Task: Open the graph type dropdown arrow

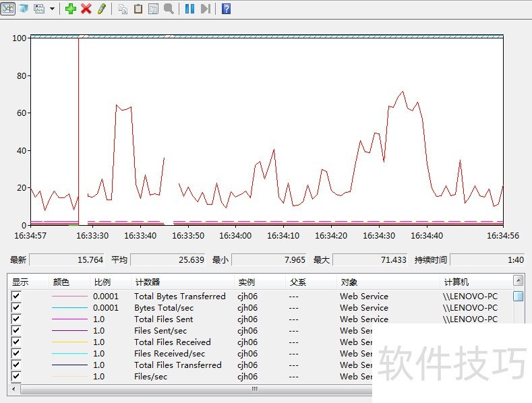Action: [52, 9]
